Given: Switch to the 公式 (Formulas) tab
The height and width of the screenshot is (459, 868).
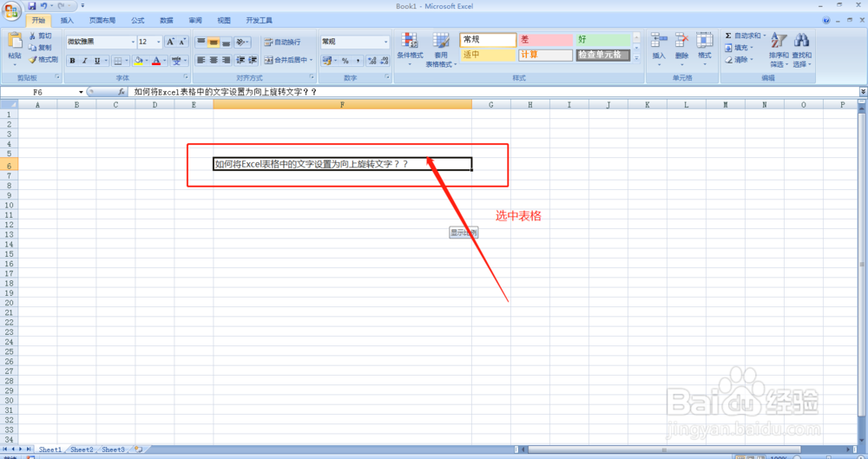Looking at the screenshot, I should (138, 21).
